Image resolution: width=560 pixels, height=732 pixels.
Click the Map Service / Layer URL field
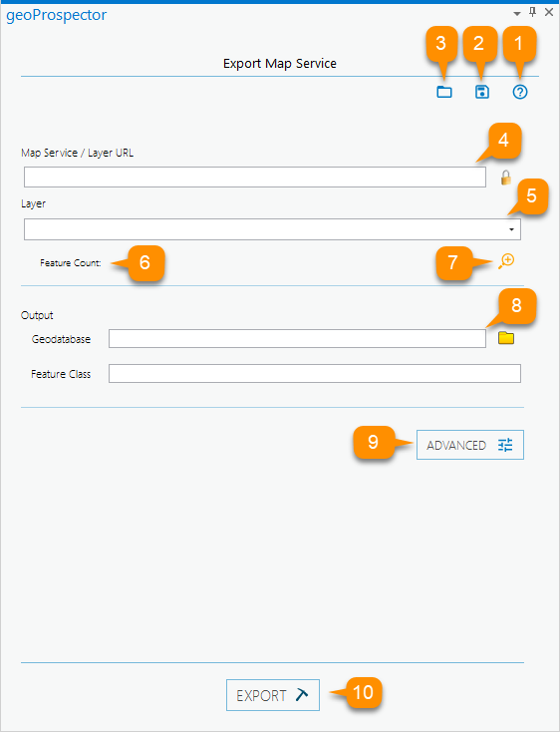click(255, 178)
